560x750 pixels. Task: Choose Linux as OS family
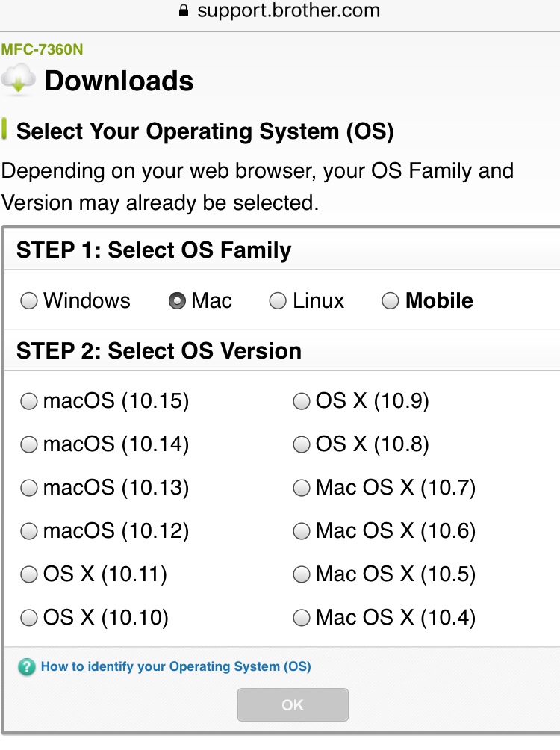pyautogui.click(x=278, y=301)
